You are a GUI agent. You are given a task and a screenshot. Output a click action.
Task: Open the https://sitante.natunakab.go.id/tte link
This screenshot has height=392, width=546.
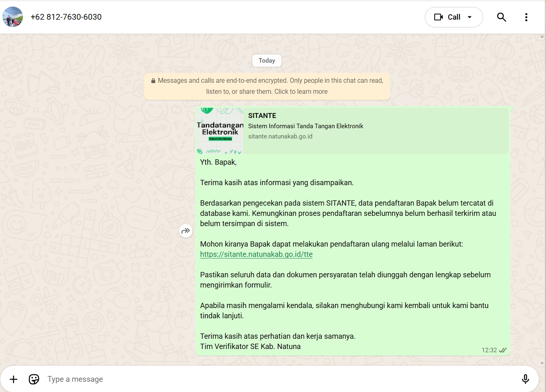256,254
